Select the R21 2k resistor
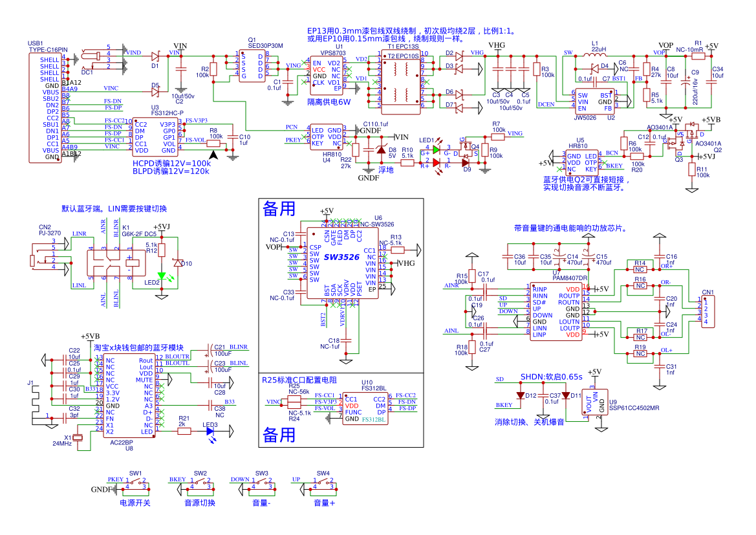 [x=184, y=431]
